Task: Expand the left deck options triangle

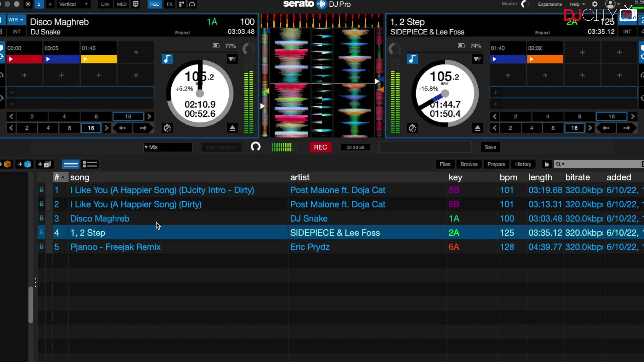Action: 232,59
